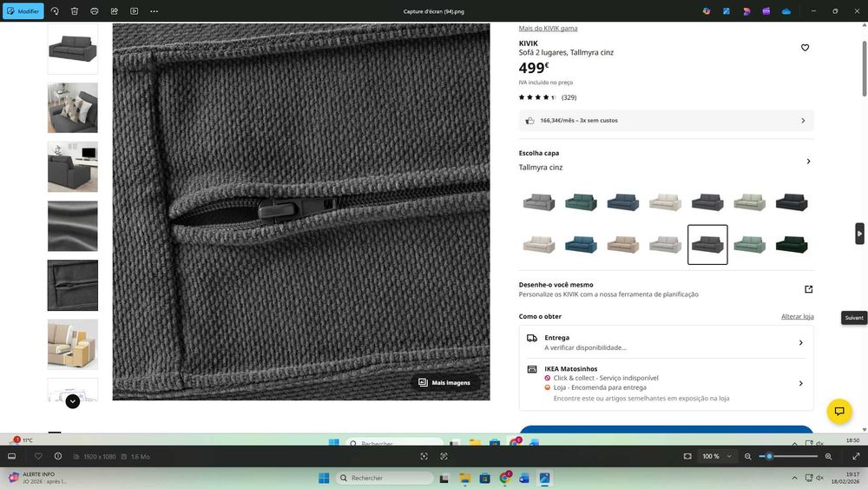
Task: Open Copilot from the Photos title bar
Action: (x=707, y=11)
